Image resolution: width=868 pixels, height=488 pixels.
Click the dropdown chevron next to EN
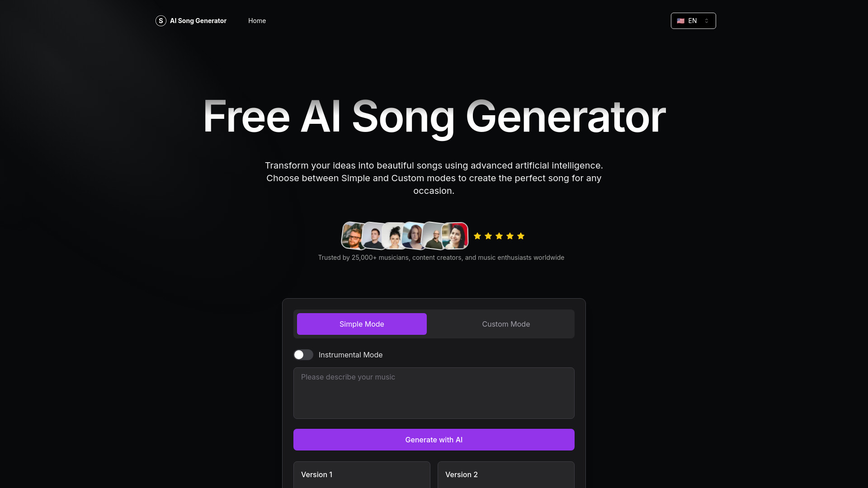[707, 20]
